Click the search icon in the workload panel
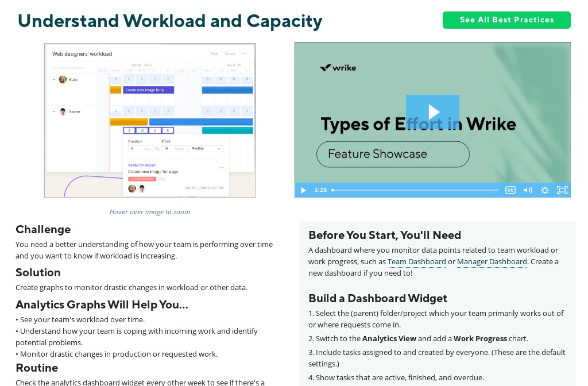This screenshot has height=386, width=588. click(55, 68)
